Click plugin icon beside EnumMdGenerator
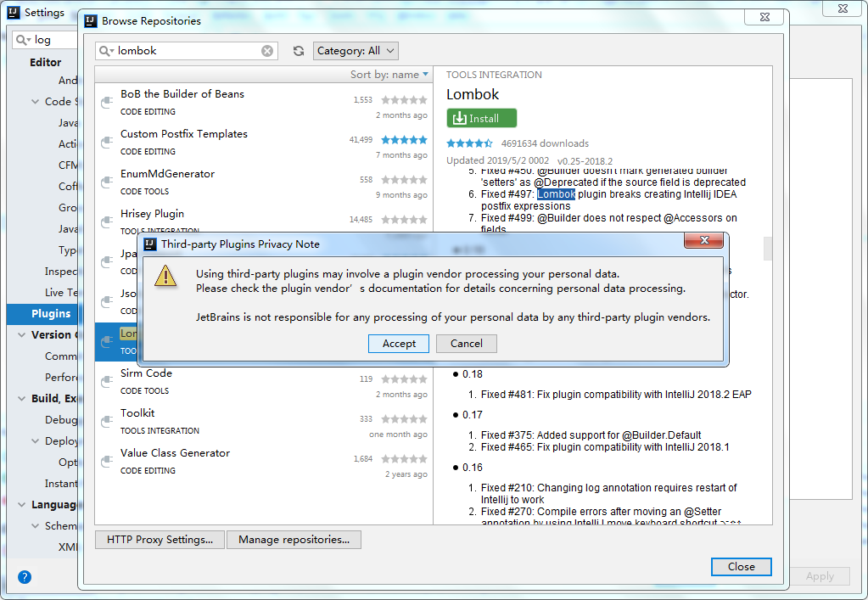This screenshot has width=868, height=600. (x=107, y=182)
